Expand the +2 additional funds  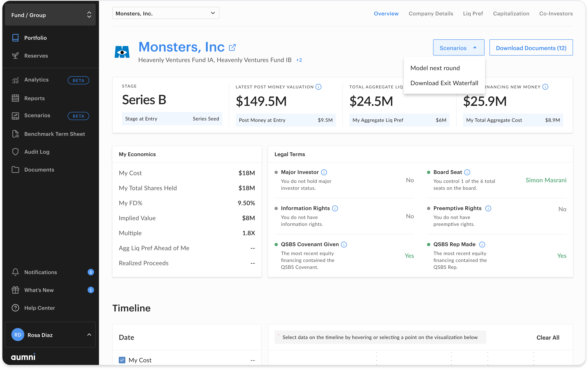[x=299, y=60]
